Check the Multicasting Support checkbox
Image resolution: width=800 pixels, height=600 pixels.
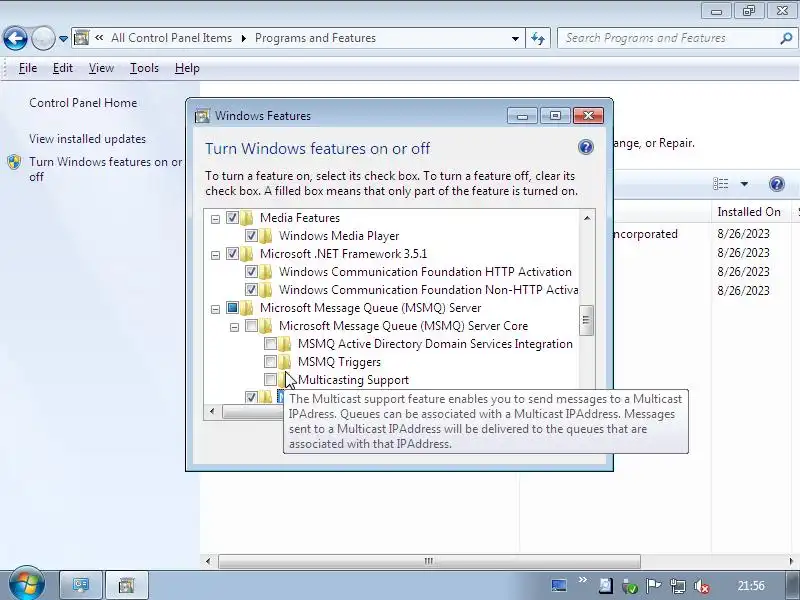[x=270, y=380]
